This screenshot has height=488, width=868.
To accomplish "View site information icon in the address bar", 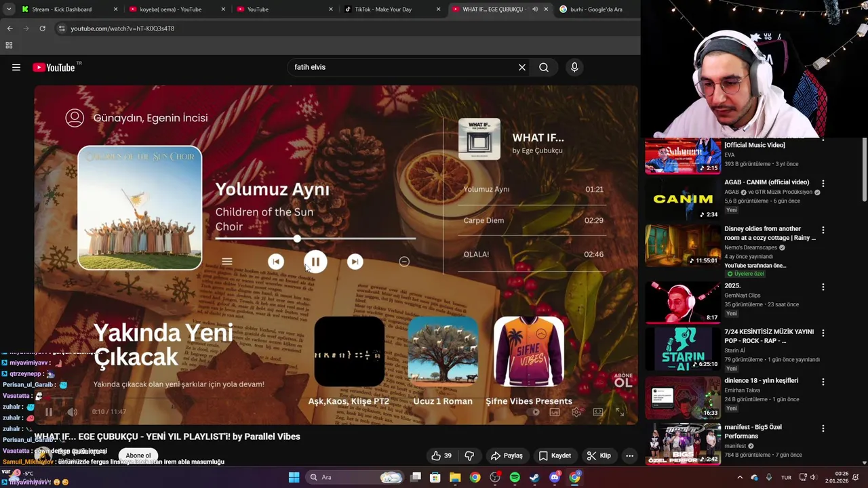I will 62,28.
